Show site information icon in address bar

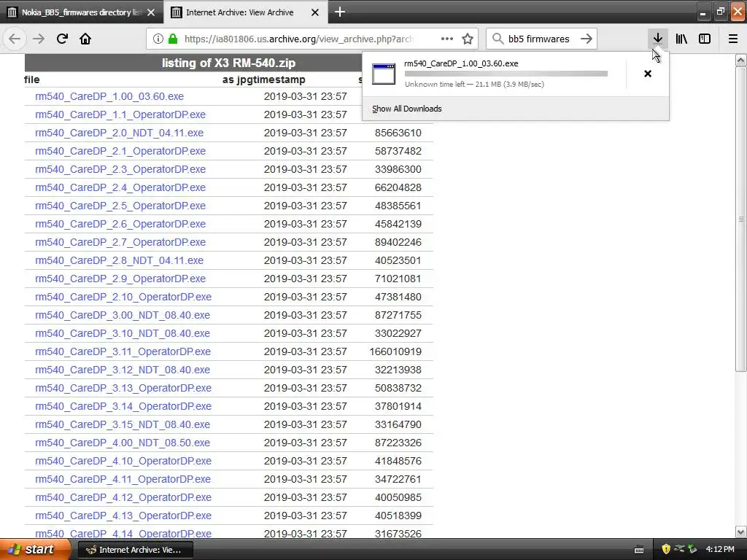158,39
